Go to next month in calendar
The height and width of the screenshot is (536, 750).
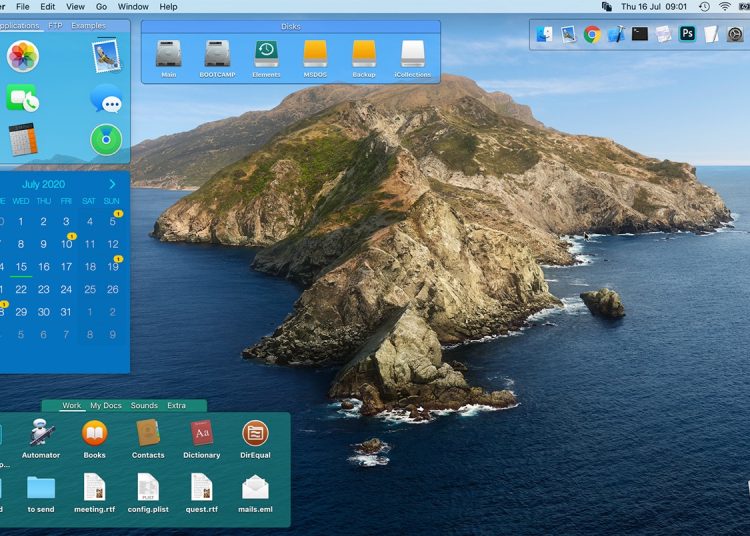[x=112, y=184]
